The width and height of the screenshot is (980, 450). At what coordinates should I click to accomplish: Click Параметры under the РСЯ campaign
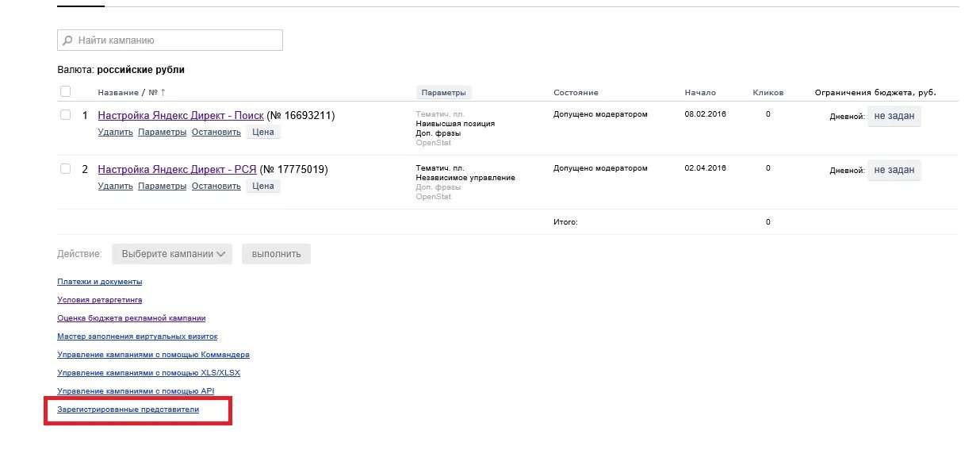pos(162,186)
